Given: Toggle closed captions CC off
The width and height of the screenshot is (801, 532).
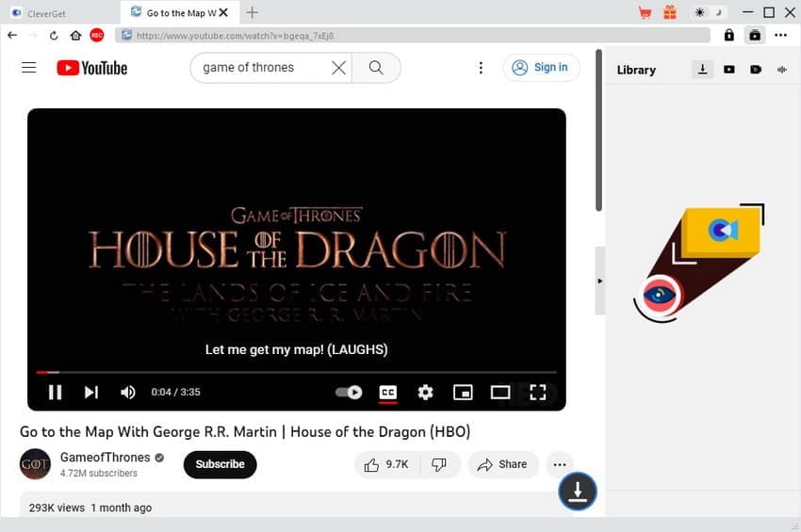Looking at the screenshot, I should (x=387, y=392).
